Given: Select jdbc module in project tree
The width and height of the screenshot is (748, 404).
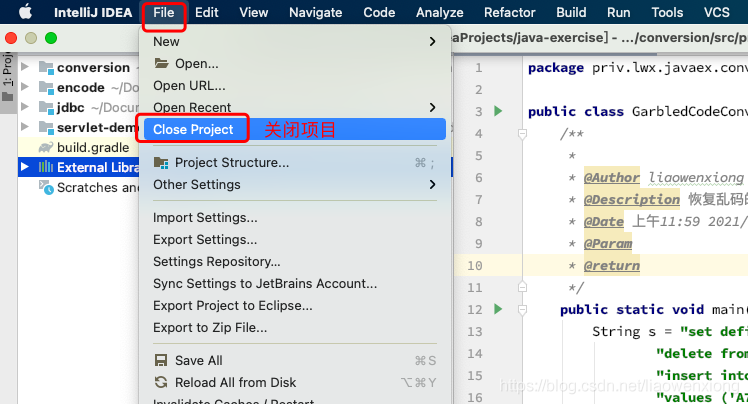Looking at the screenshot, I should pyautogui.click(x=71, y=107).
